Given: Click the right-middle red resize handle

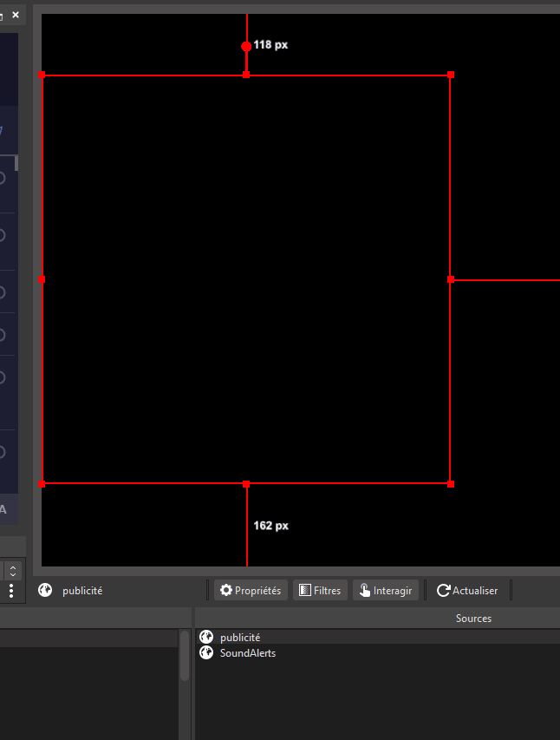Looking at the screenshot, I should coord(451,279).
